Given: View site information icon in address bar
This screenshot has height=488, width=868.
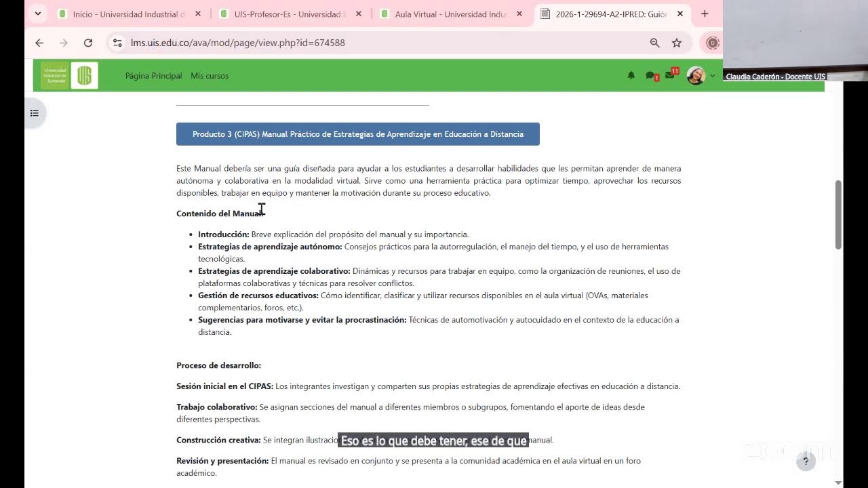Looking at the screenshot, I should 117,43.
